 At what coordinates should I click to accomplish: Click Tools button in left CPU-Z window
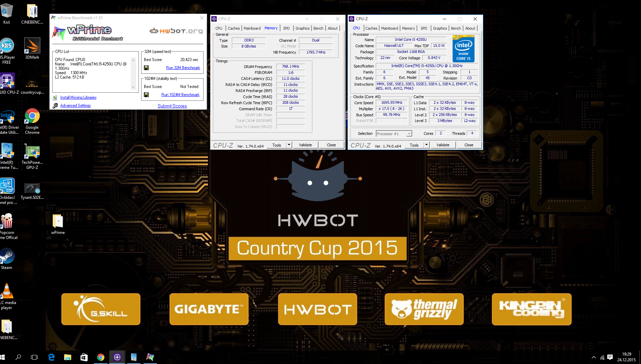pos(277,145)
